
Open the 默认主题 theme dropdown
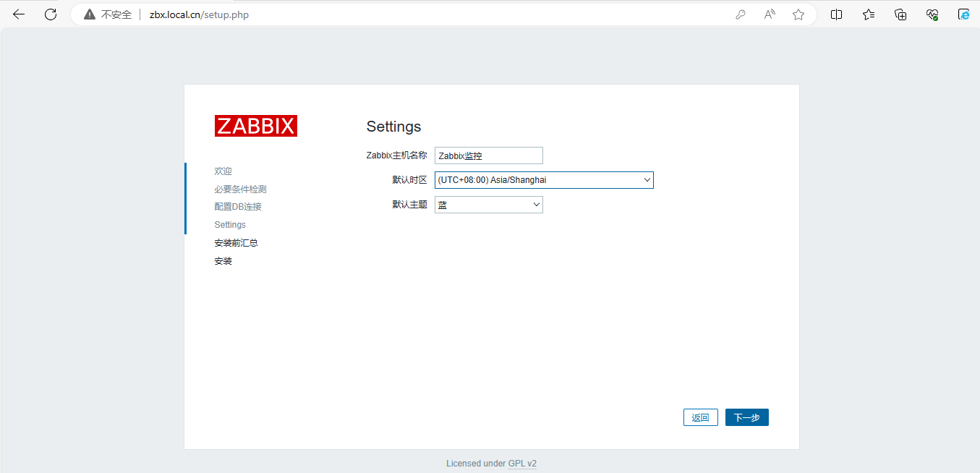click(488, 205)
